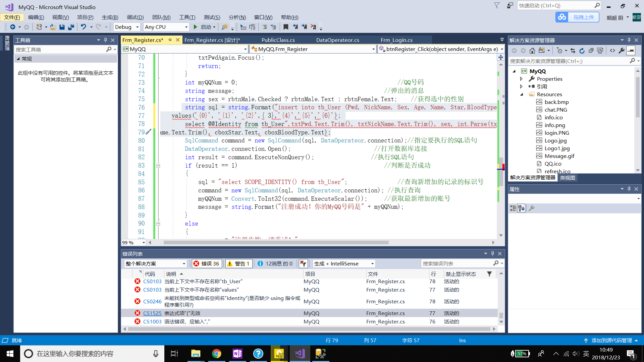Collapse the Resources folder in Solution Explorer
644x362 pixels.
point(522,95)
